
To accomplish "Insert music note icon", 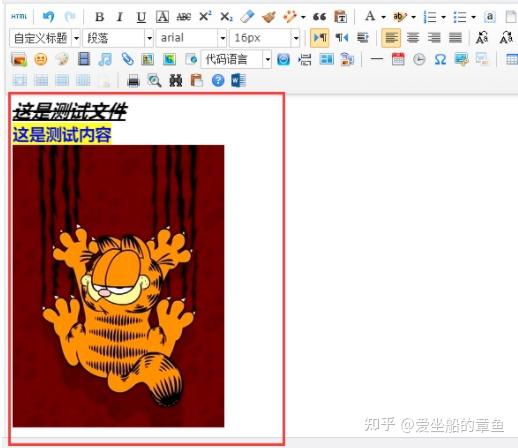I will (x=105, y=60).
